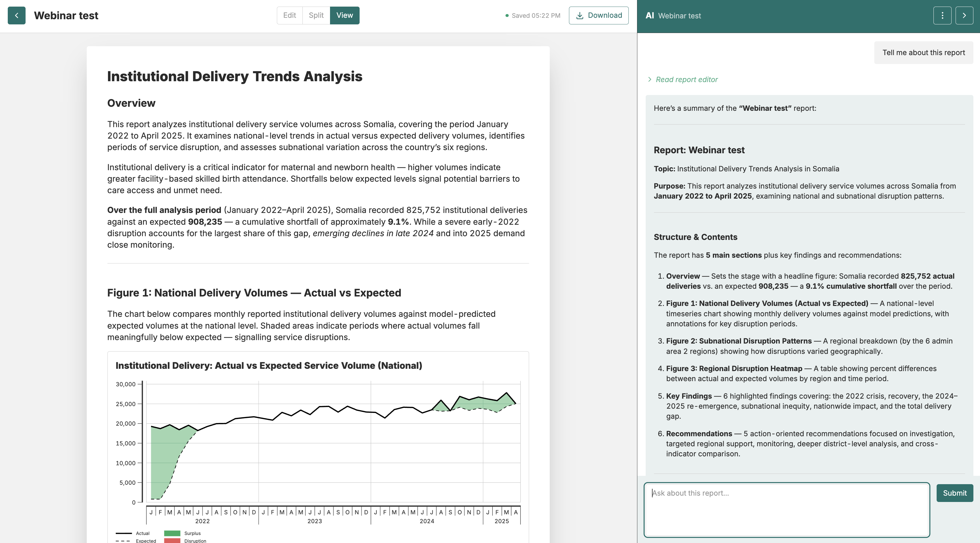Collapse the AI panel with chevron
The image size is (980, 543).
tap(964, 15)
